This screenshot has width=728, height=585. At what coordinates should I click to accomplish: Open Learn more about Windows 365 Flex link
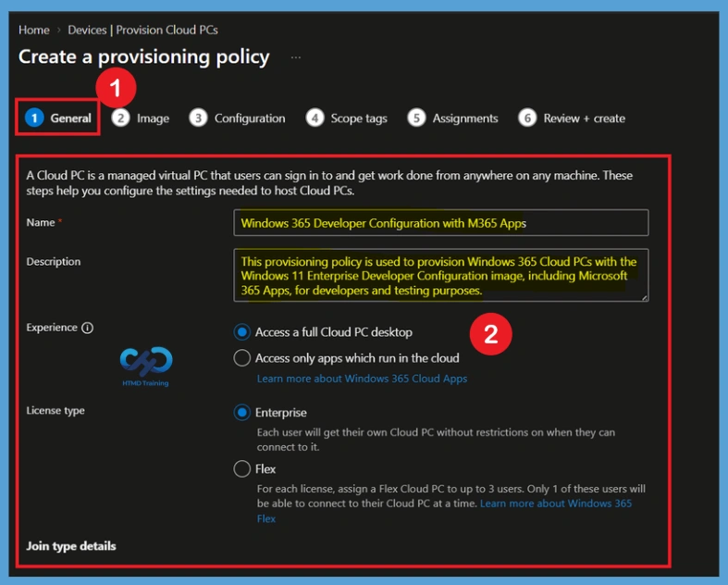556,504
